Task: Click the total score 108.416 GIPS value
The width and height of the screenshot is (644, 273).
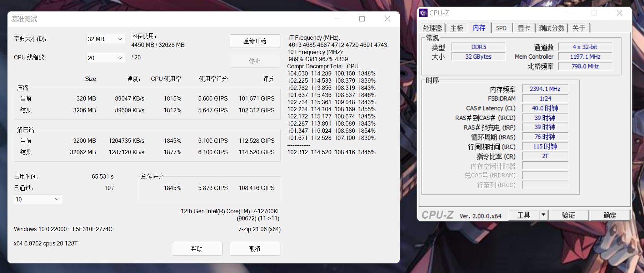Action: point(256,188)
